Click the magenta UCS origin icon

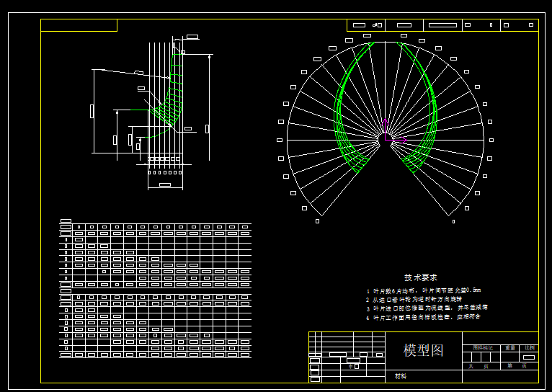click(x=386, y=138)
